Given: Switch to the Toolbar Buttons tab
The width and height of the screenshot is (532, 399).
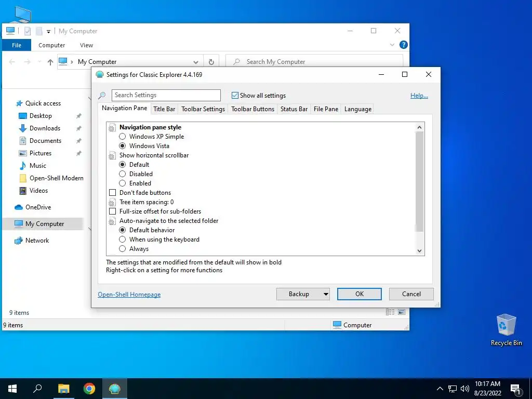Looking at the screenshot, I should 253,109.
